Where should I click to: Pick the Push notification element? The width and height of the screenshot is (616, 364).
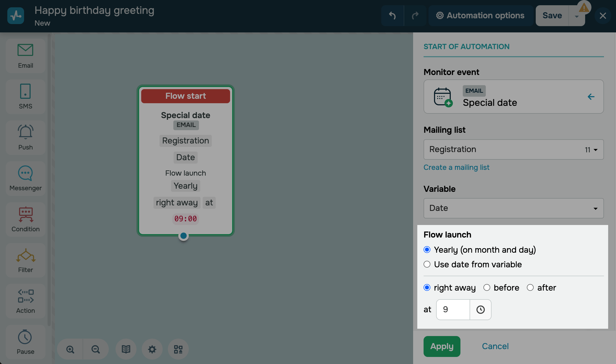[x=25, y=137]
